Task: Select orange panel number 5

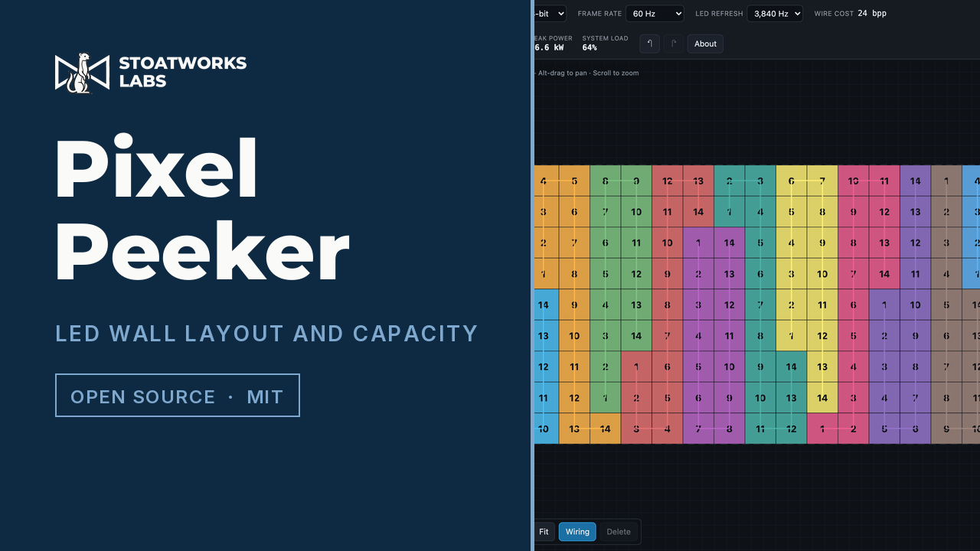Action: pyautogui.click(x=574, y=181)
